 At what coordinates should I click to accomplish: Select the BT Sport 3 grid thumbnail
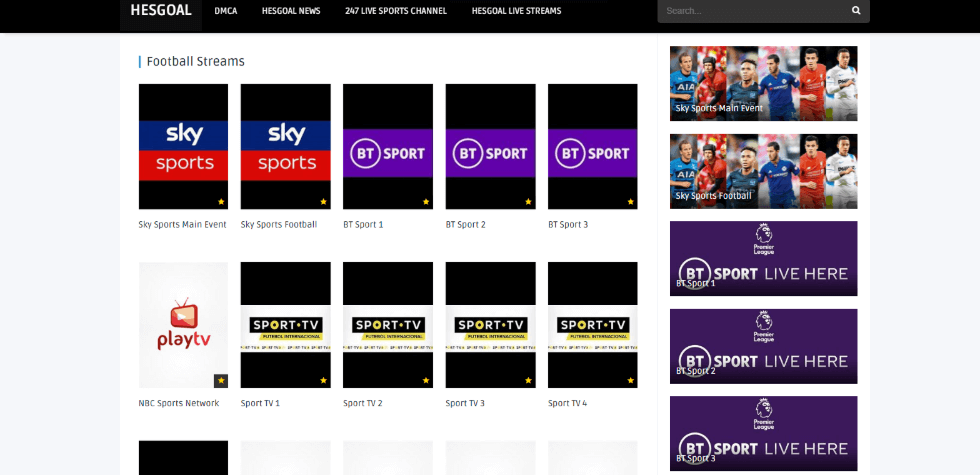point(593,146)
